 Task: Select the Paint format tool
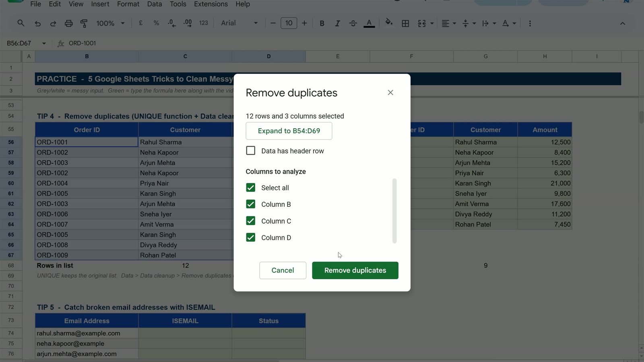tap(84, 23)
